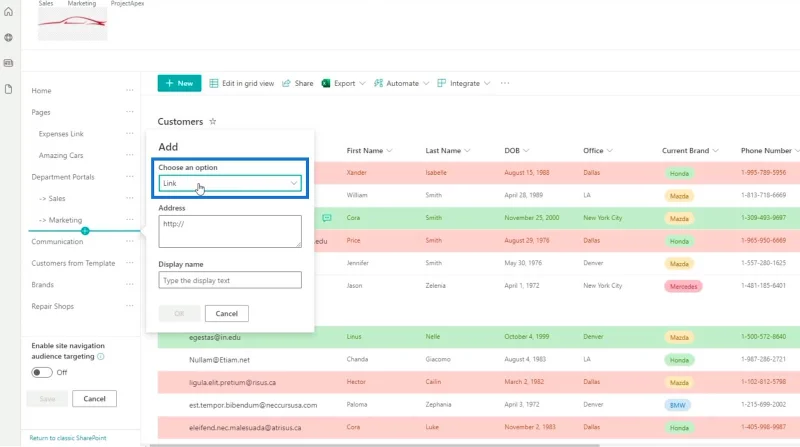Image resolution: width=800 pixels, height=447 pixels.
Task: Click the Share toolbar command
Action: [297, 83]
